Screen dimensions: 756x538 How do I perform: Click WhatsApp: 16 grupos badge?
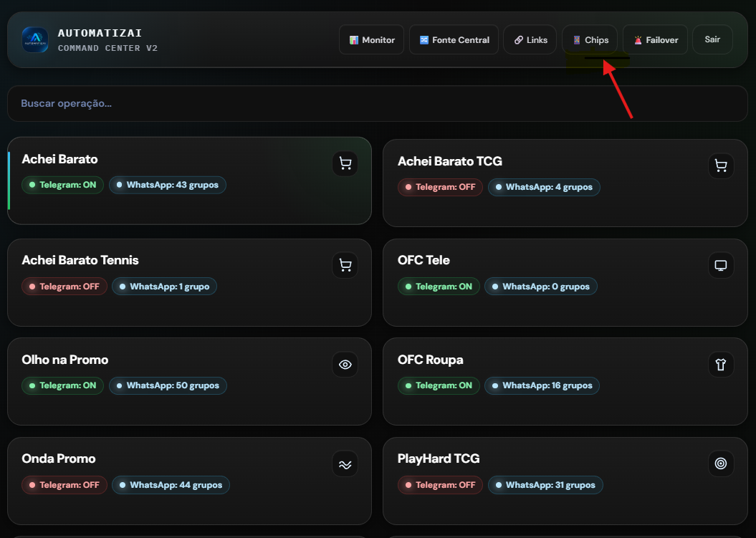[x=542, y=385]
